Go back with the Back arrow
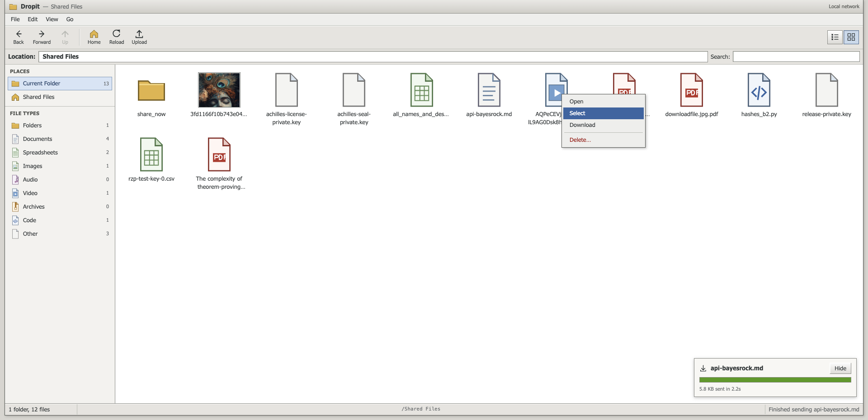Image resolution: width=868 pixels, height=420 pixels. click(19, 37)
